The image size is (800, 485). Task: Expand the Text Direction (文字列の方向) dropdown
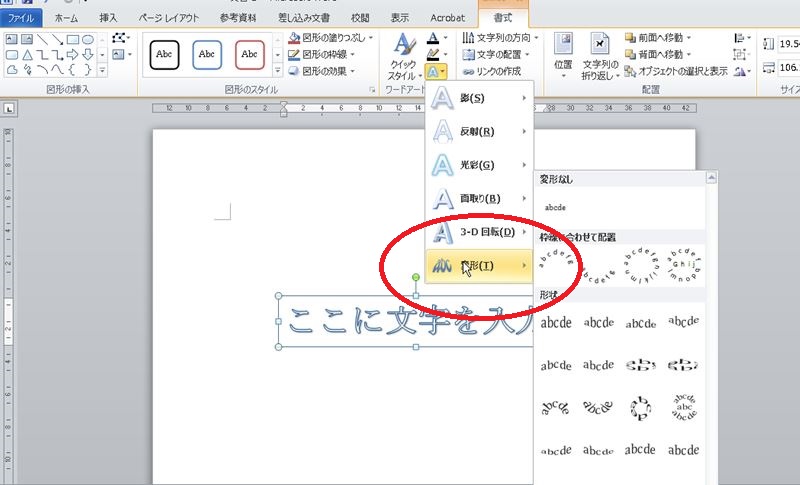pos(503,38)
